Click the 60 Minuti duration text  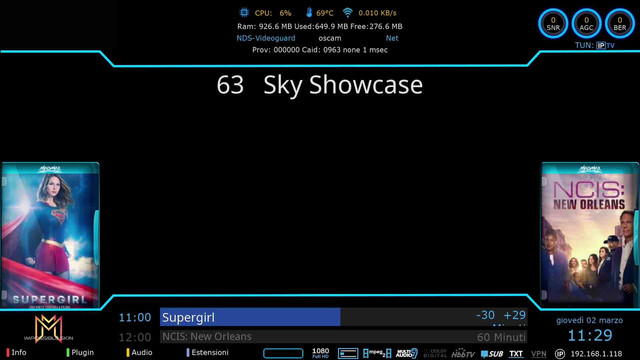501,337
